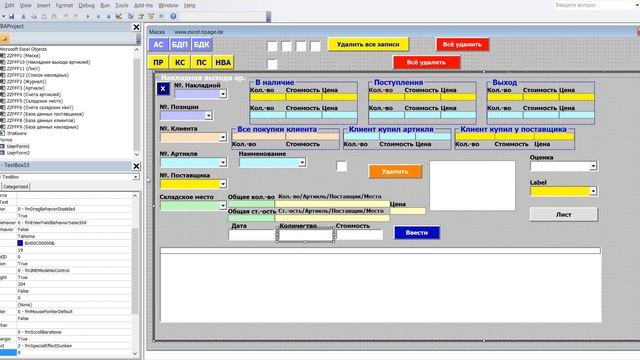Click the Дата text box

tap(251, 235)
